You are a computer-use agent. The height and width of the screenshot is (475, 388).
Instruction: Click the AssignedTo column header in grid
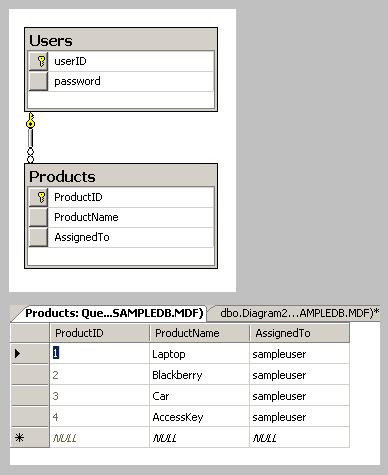pyautogui.click(x=299, y=333)
